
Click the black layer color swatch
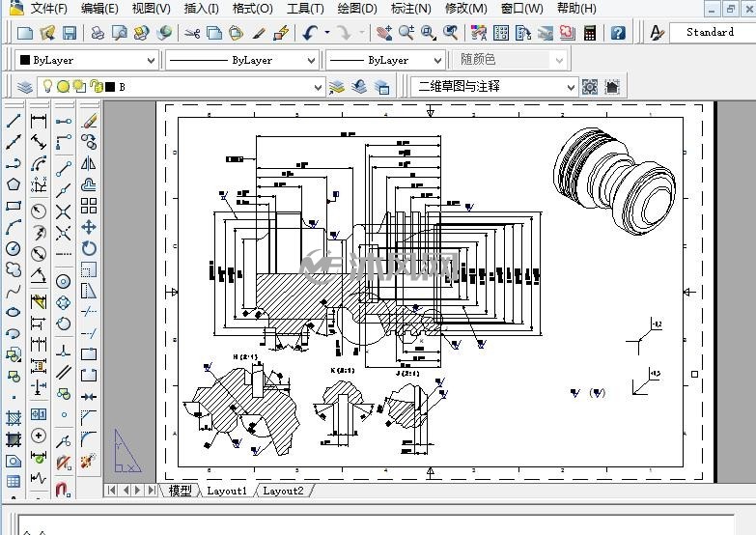coord(110,87)
